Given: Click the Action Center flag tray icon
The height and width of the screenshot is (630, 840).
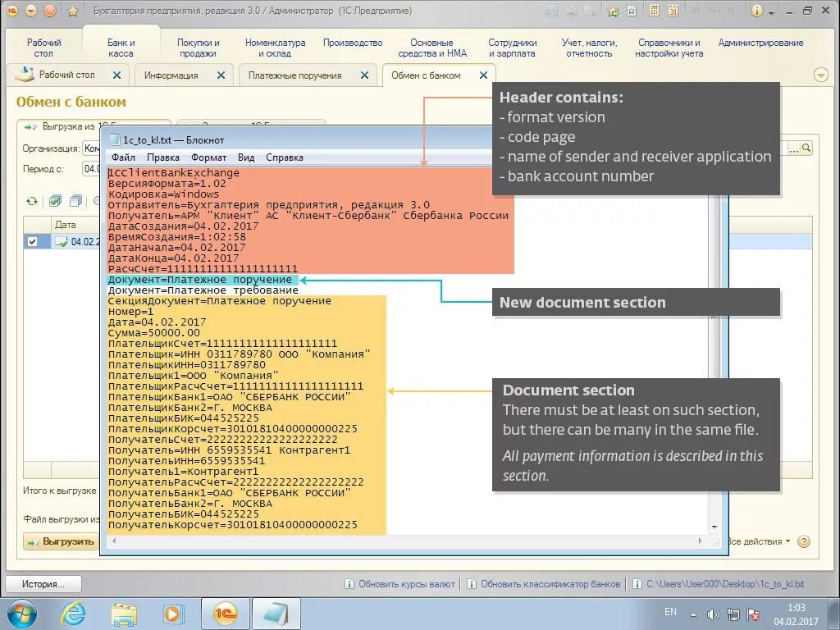Looking at the screenshot, I should tap(753, 614).
